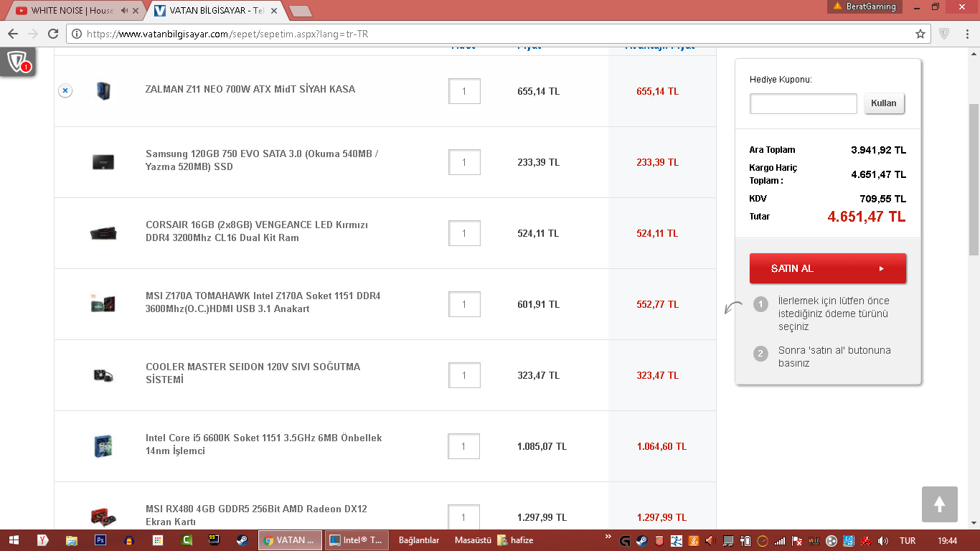Open MSI RX480 4GB graphics card link
Viewport: 980px width, 551px height.
coord(256,515)
